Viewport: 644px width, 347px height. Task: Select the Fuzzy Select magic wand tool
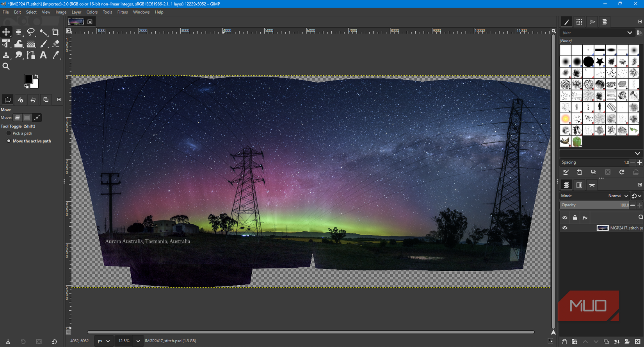[43, 32]
